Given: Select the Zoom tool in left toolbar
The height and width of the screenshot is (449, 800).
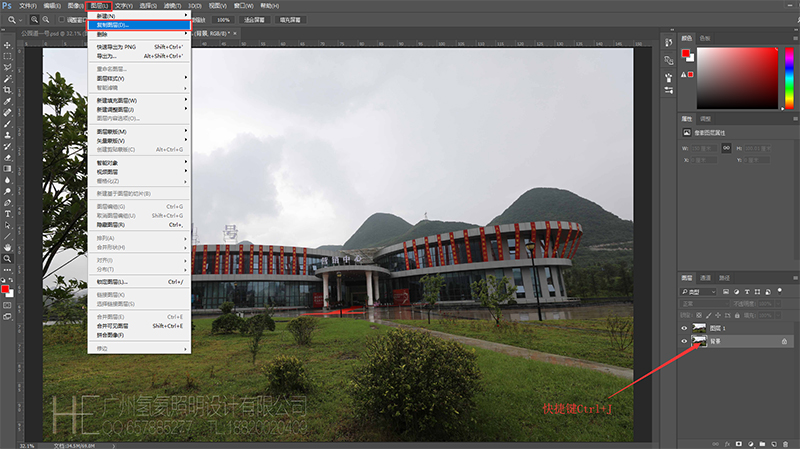Looking at the screenshot, I should [7, 258].
